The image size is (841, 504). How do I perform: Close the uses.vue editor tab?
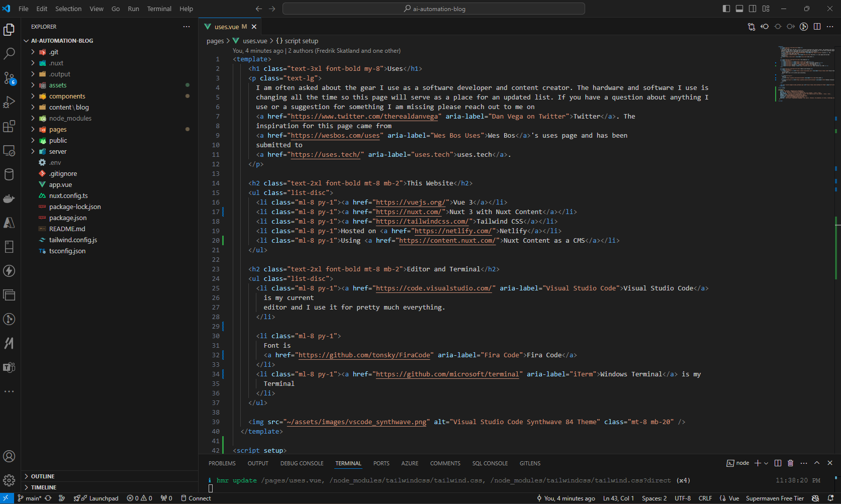[x=254, y=27]
